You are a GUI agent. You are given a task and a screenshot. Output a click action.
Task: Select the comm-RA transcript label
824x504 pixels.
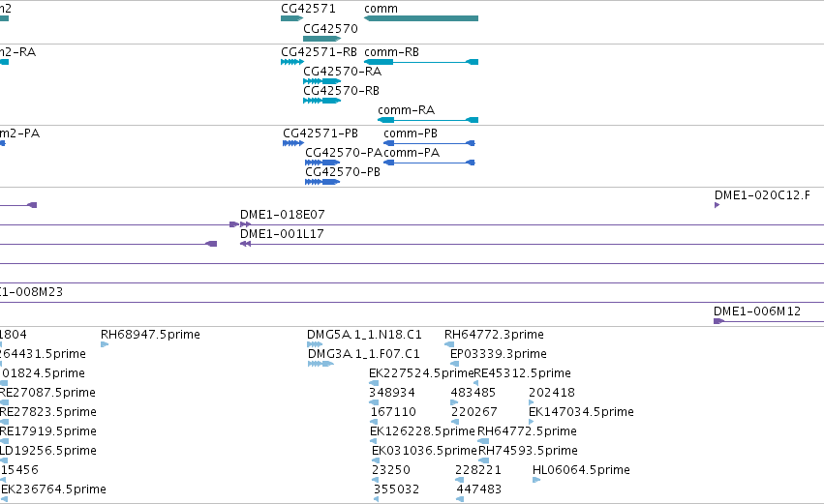(x=407, y=110)
